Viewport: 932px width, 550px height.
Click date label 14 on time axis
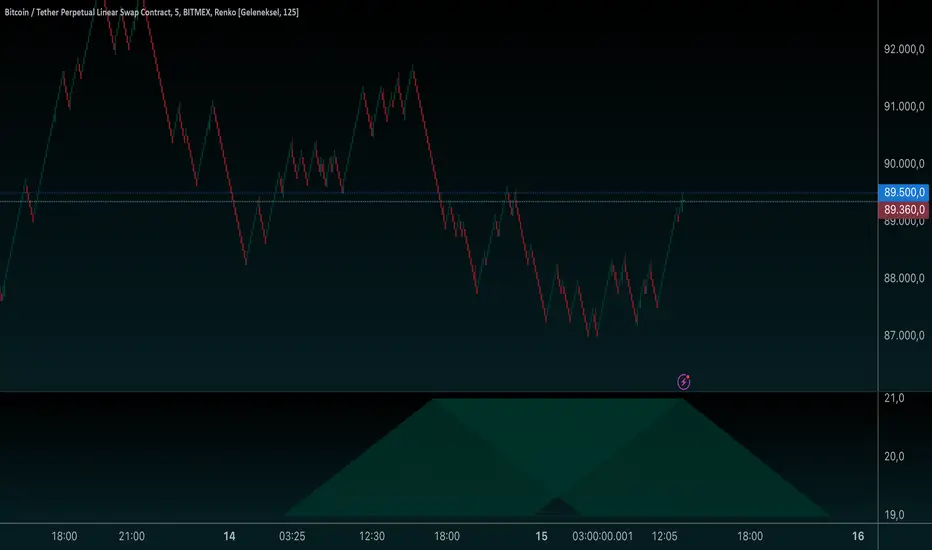coord(229,536)
